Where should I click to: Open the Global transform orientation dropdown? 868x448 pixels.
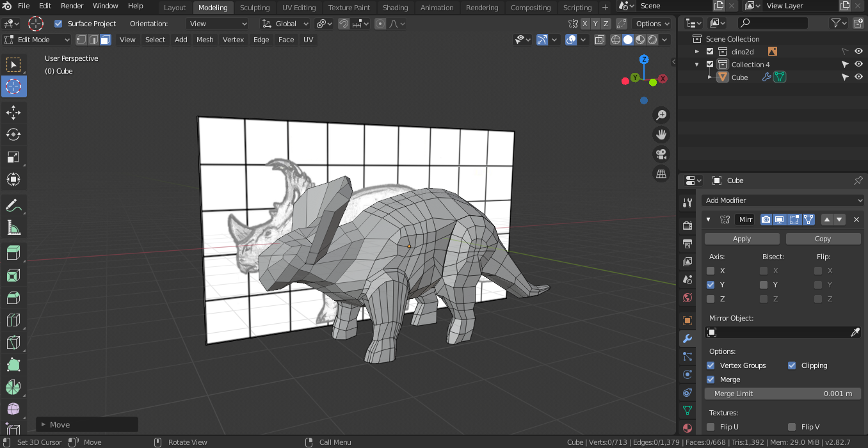point(285,24)
